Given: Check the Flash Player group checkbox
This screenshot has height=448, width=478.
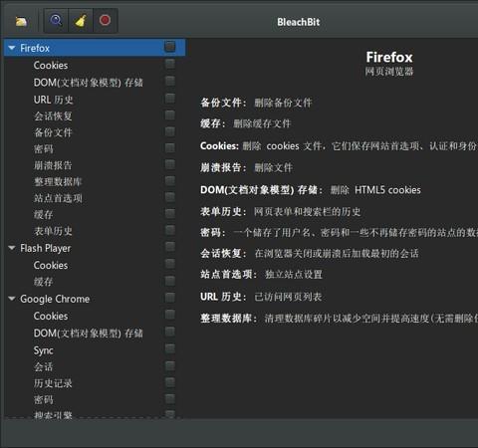Looking at the screenshot, I should coord(170,247).
